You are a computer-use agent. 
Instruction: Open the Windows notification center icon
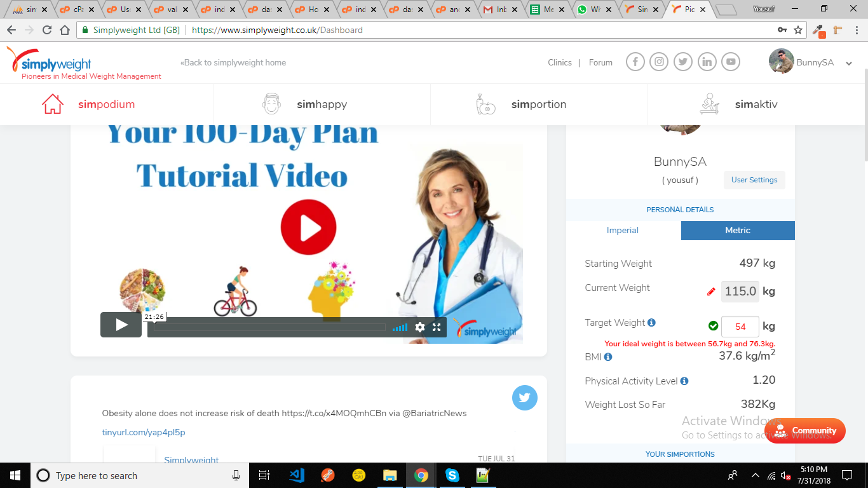coord(846,475)
